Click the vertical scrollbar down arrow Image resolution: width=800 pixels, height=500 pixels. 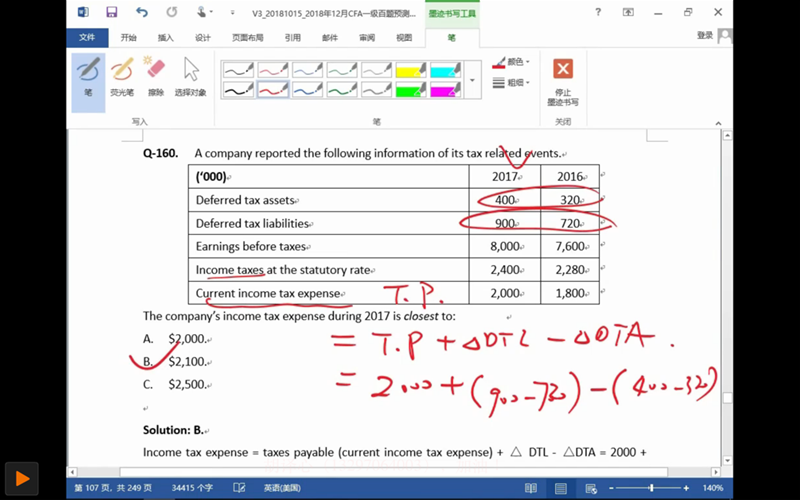[728, 461]
